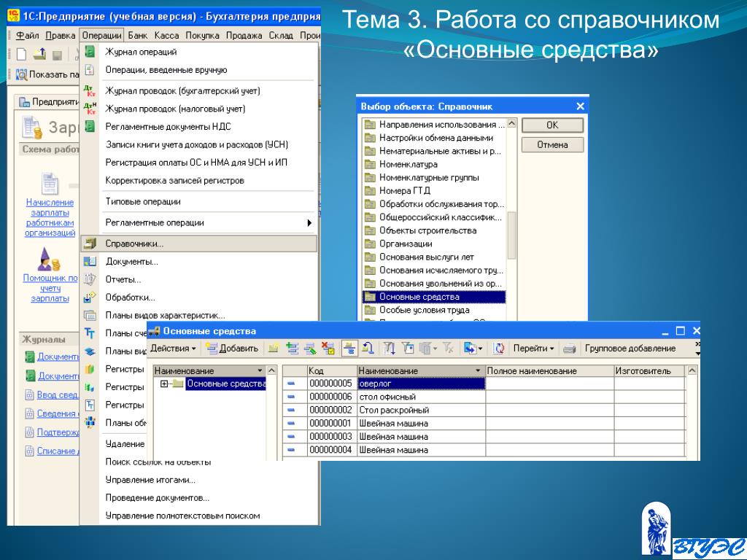
Task: Open Начисление зарплаты работникам организаций link
Action: 50,217
